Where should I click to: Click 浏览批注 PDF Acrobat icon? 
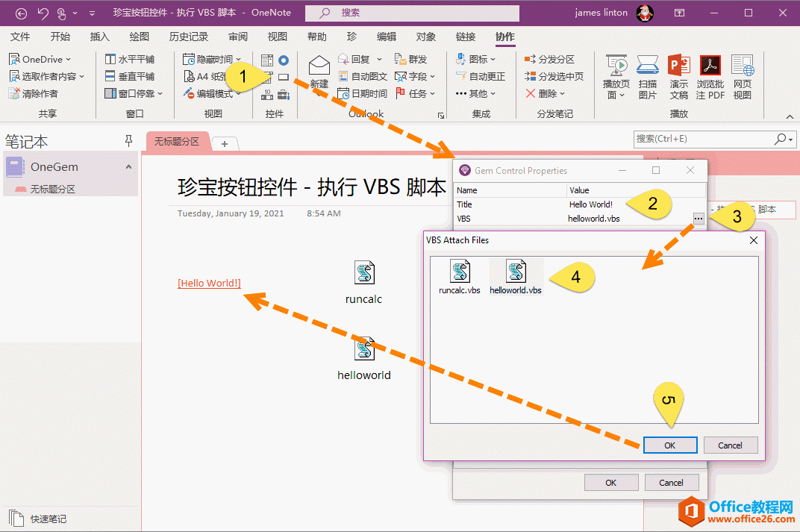pyautogui.click(x=710, y=78)
